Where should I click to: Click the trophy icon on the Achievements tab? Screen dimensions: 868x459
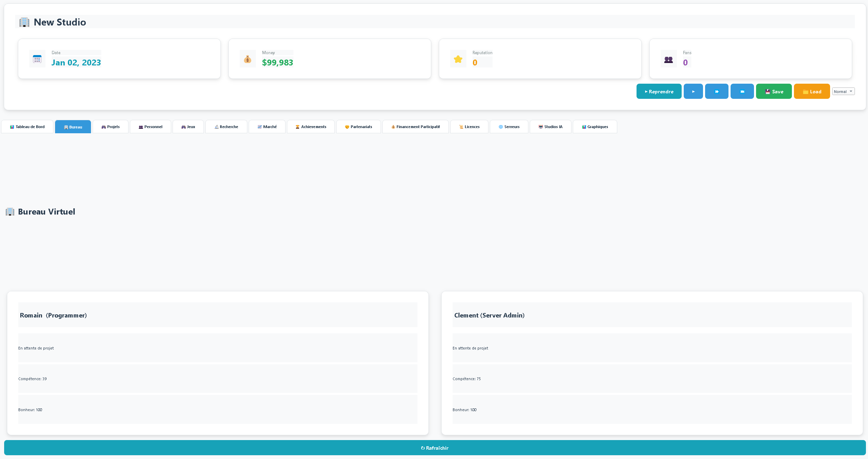(x=297, y=126)
